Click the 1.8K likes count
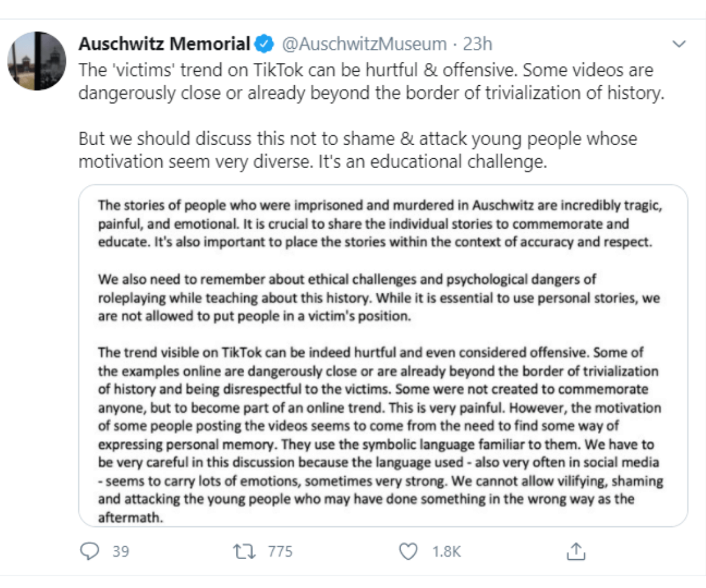This screenshot has height=588, width=706. (x=446, y=552)
